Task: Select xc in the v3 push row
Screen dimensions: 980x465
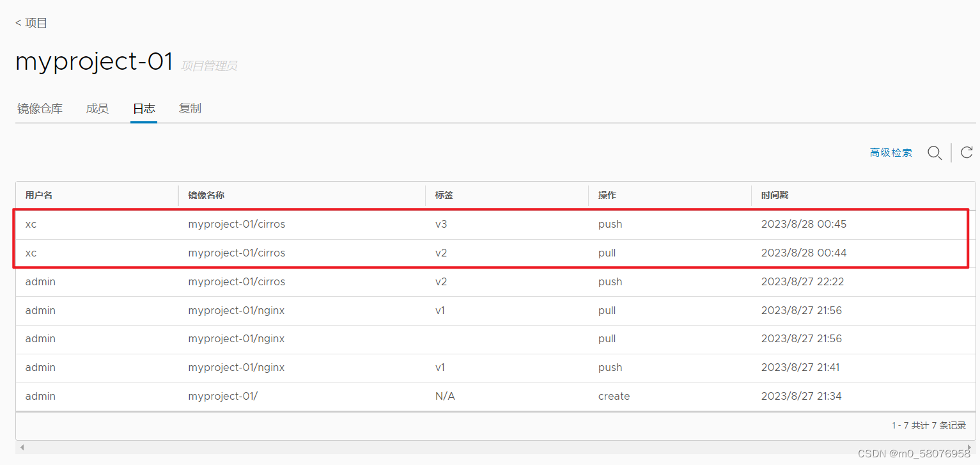Action: (31, 225)
